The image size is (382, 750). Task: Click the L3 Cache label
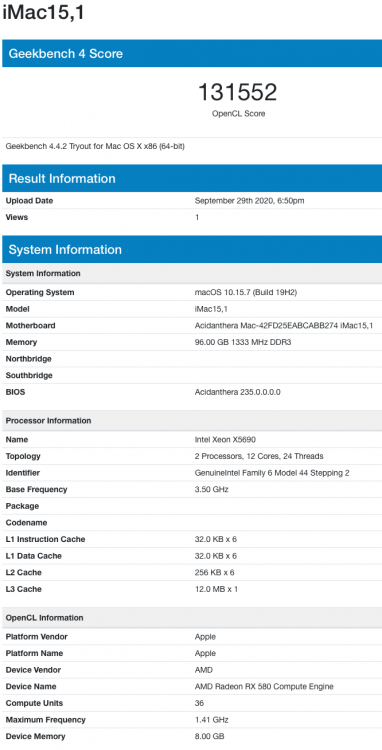pyautogui.click(x=23, y=589)
